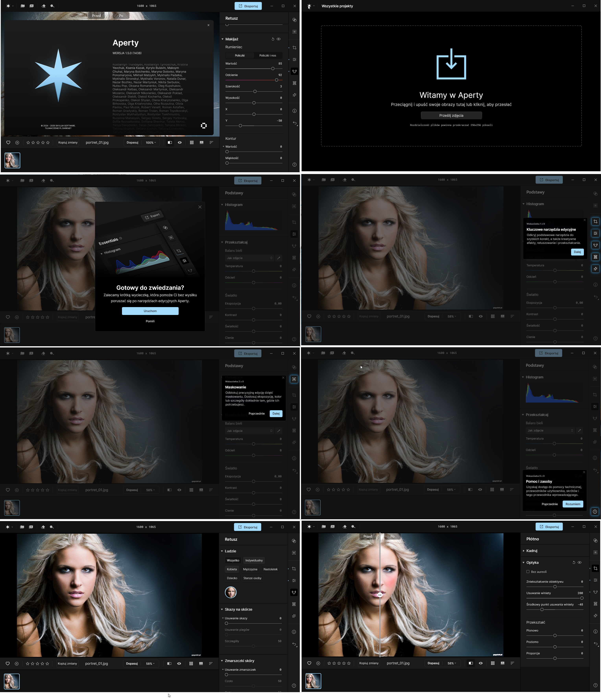Click highlighted mask icon beside Maskowanie tip
This screenshot has height=700, width=601.
pos(294,379)
